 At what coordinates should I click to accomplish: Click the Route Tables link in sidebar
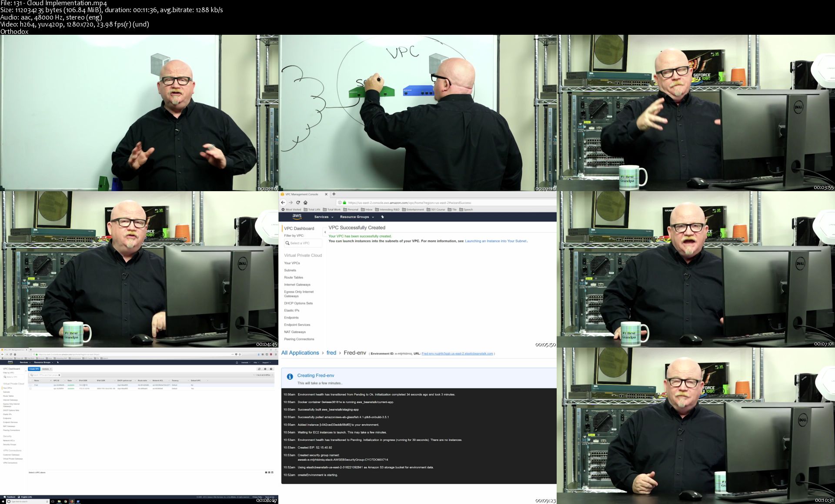pyautogui.click(x=294, y=278)
